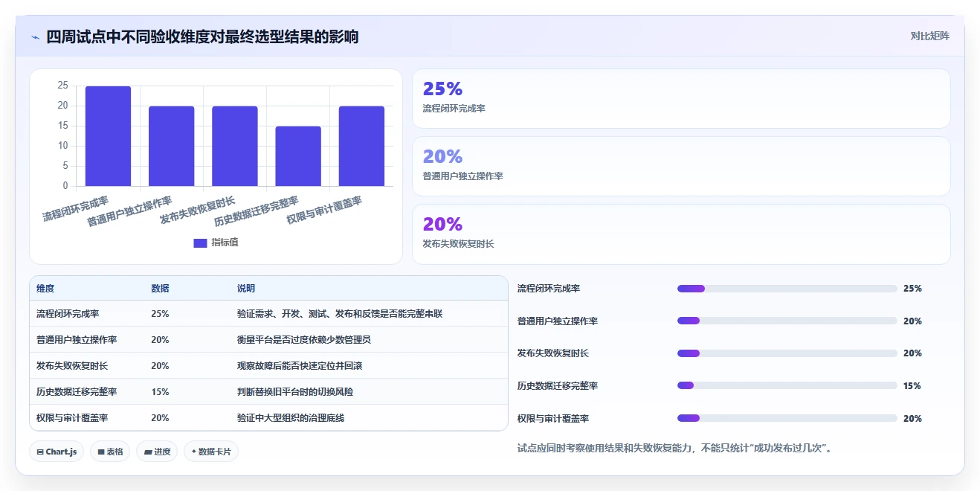Click the 数据 column header
This screenshot has width=980, height=491.
(x=160, y=289)
